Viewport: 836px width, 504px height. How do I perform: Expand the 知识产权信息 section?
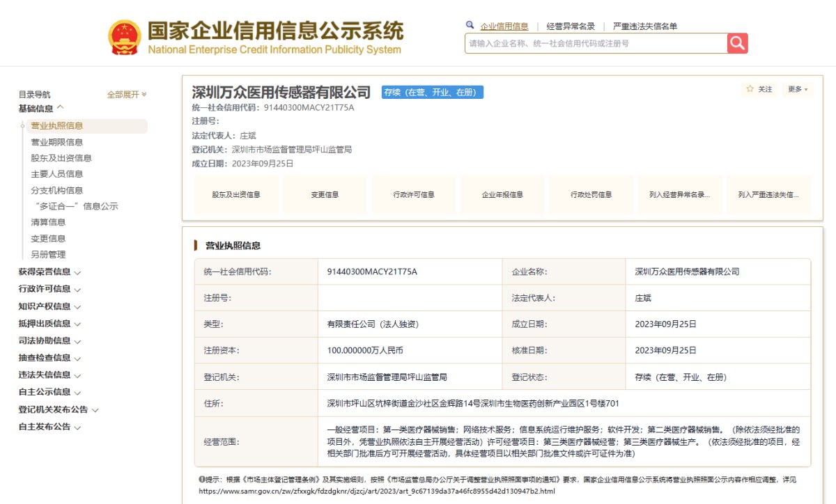49,306
